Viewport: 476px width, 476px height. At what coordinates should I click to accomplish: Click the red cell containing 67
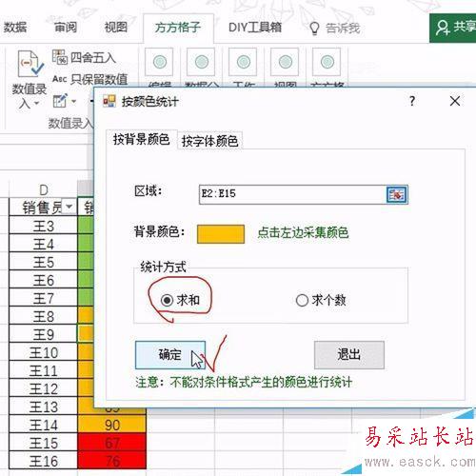pos(112,443)
